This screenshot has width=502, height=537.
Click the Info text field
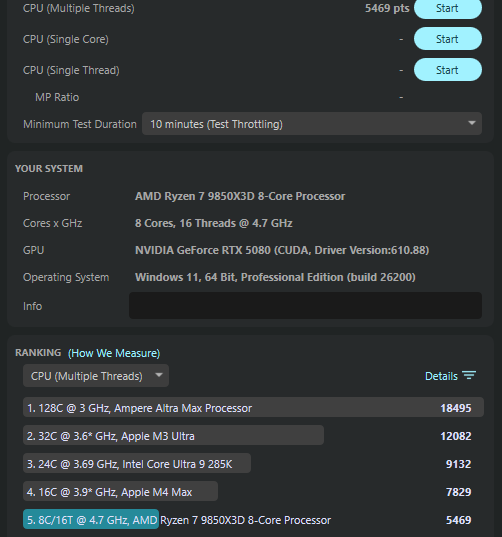click(x=305, y=305)
